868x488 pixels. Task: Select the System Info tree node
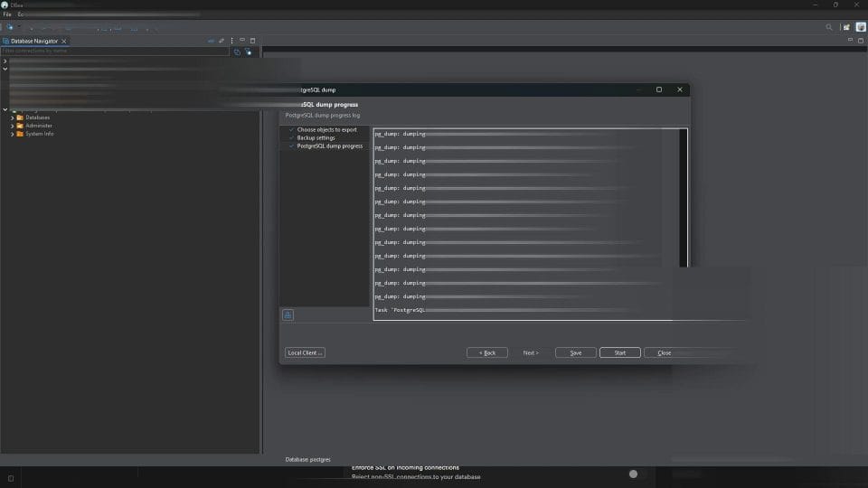(x=39, y=134)
